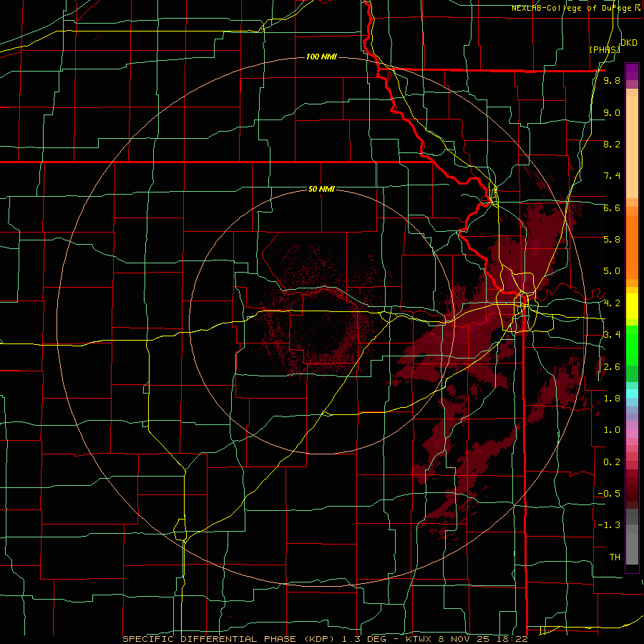Image resolution: width=644 pixels, height=644 pixels.
Task: Pick the pink swatch beside 1.0
Action: (x=632, y=434)
